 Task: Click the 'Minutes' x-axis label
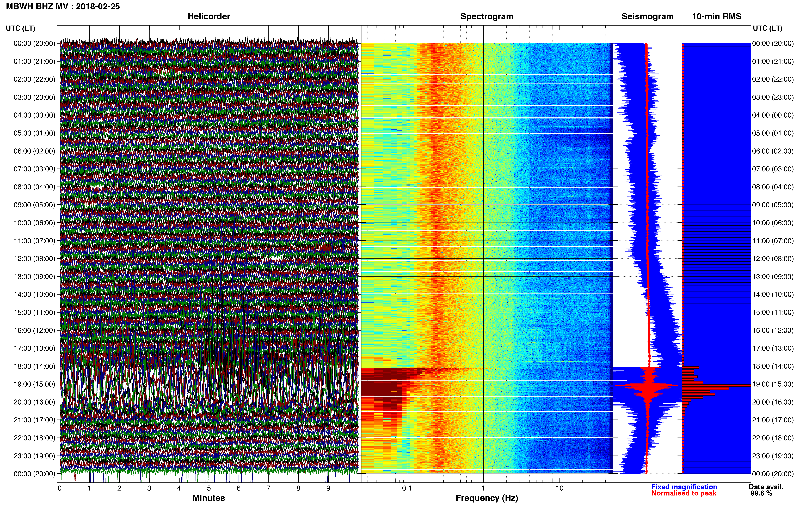tap(209, 498)
